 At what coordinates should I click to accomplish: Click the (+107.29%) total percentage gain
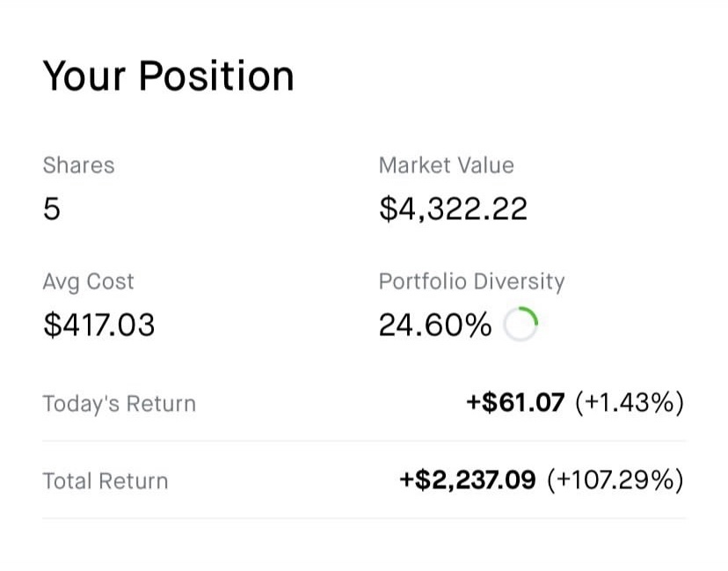pyautogui.click(x=615, y=480)
